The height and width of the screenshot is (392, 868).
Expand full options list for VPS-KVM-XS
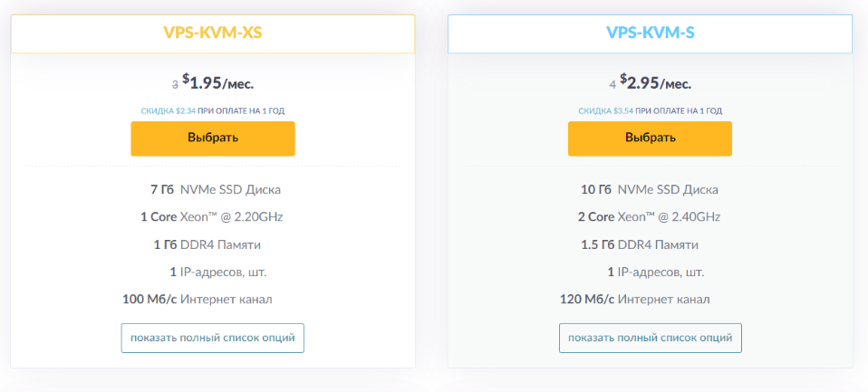pos(213,338)
